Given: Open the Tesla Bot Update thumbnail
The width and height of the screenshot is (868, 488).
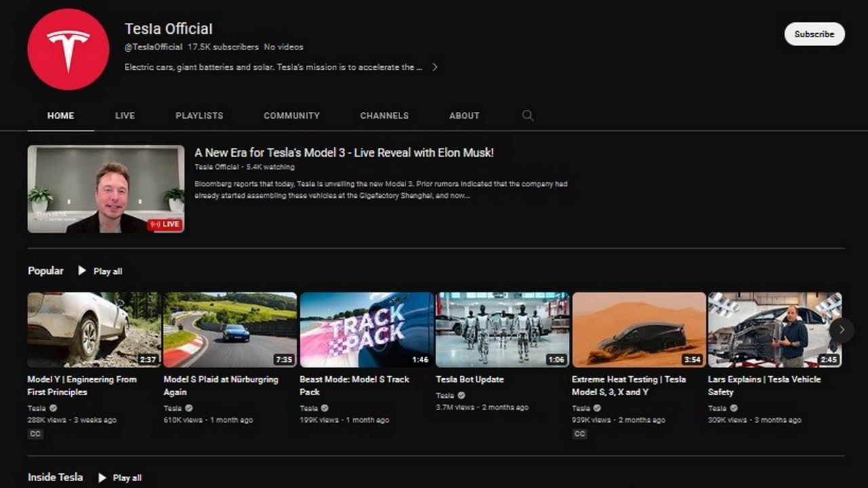Looking at the screenshot, I should pos(502,329).
